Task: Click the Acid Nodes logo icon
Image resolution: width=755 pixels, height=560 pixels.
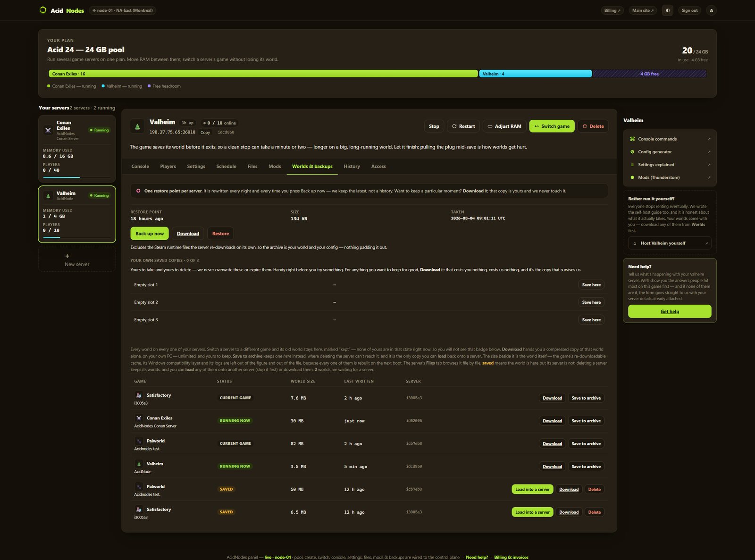Action: 43,10
